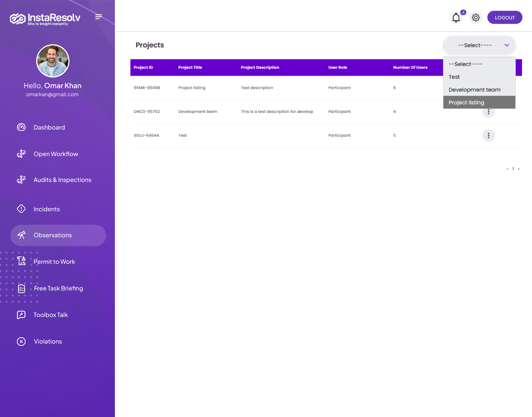
Task: Click the Permit to Work icon
Action: tap(21, 261)
